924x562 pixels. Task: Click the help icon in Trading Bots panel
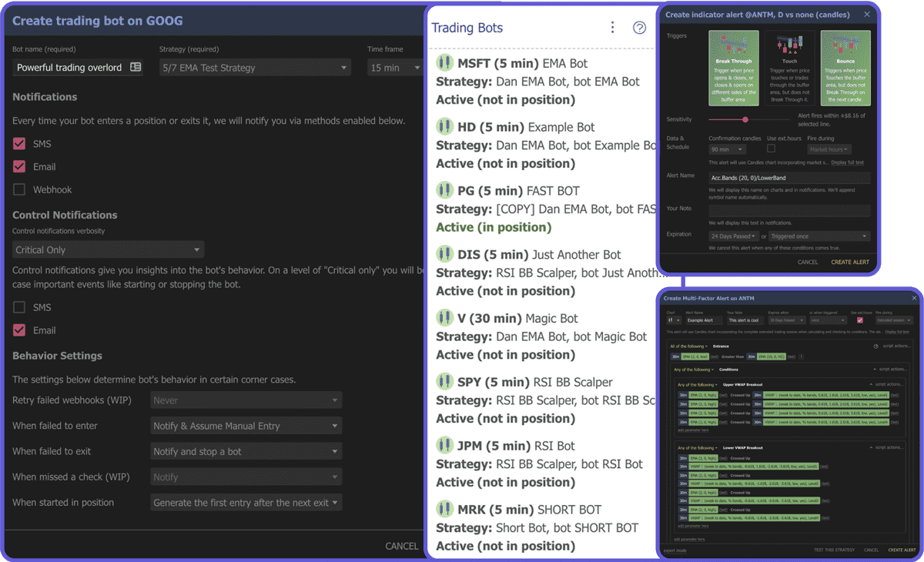tap(639, 27)
